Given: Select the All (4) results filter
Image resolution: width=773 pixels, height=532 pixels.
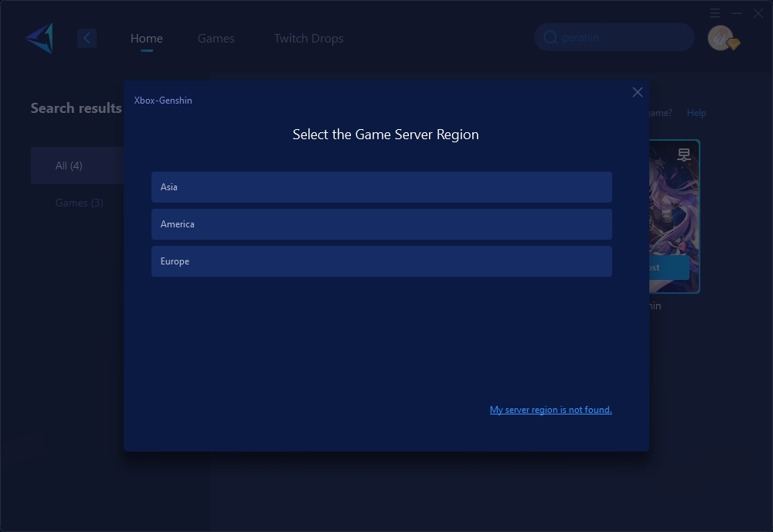Looking at the screenshot, I should coord(77,165).
